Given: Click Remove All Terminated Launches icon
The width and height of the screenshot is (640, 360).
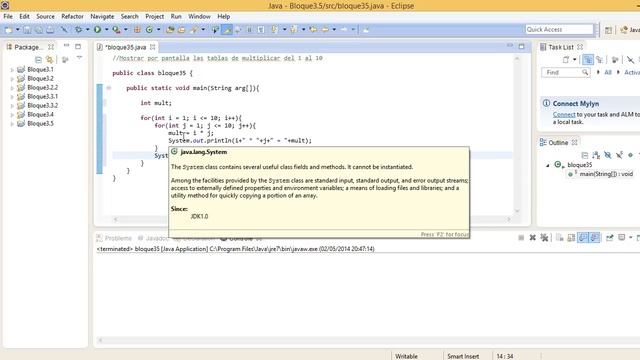Looking at the screenshot, I should [x=544, y=238].
